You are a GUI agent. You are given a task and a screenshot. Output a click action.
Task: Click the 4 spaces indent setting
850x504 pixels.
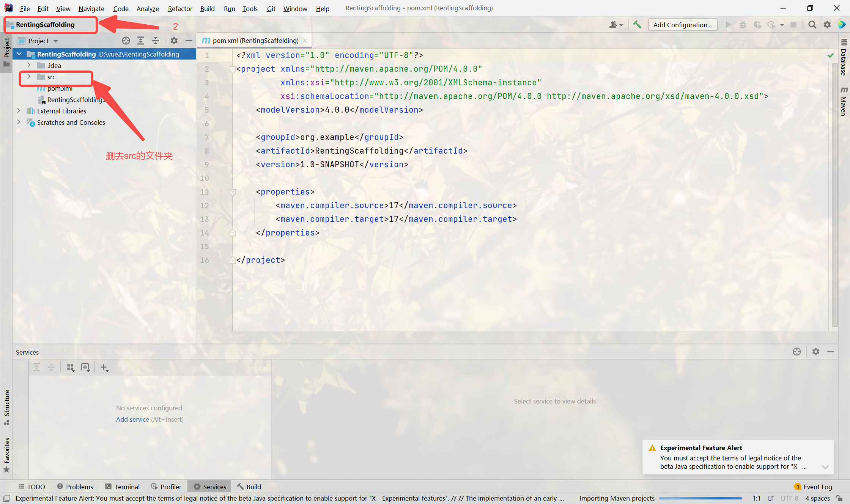click(817, 498)
